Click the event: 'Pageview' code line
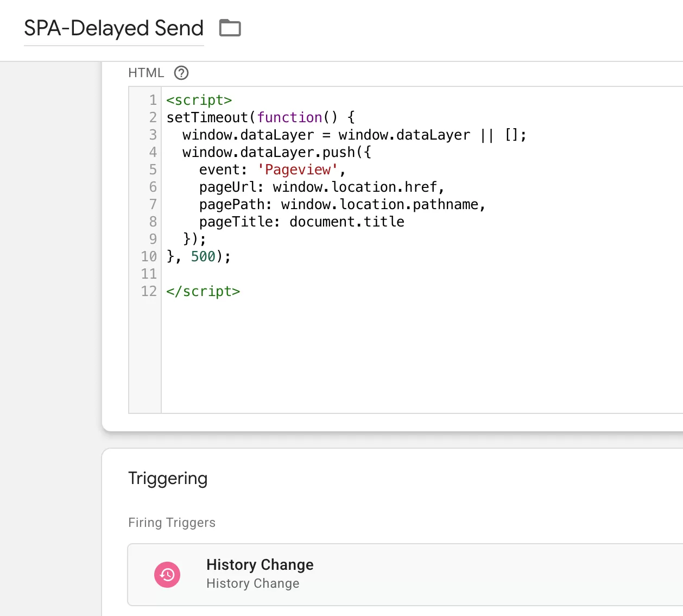This screenshot has width=683, height=616. point(273,169)
